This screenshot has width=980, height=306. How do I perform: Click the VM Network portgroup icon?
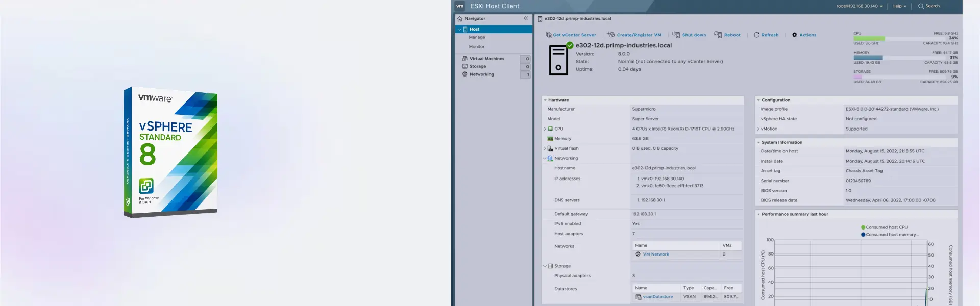point(638,254)
